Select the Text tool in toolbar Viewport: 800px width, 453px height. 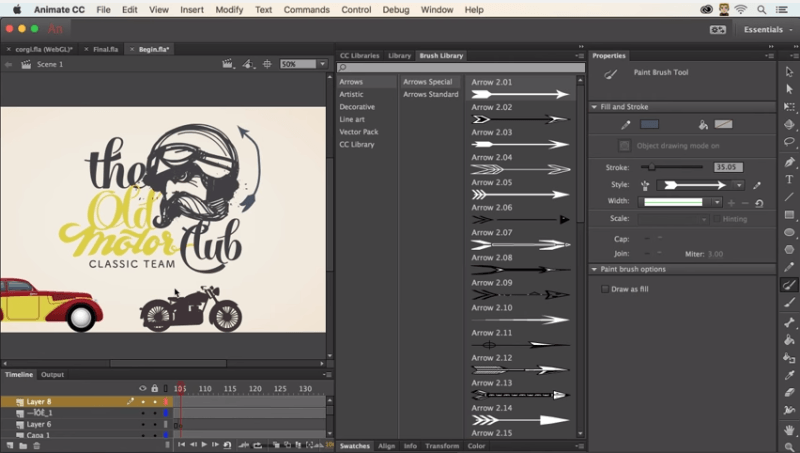790,179
